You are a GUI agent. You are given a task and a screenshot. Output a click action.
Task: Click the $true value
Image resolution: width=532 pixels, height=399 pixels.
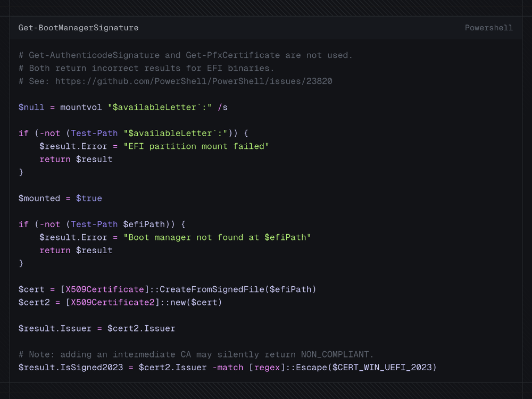point(89,198)
